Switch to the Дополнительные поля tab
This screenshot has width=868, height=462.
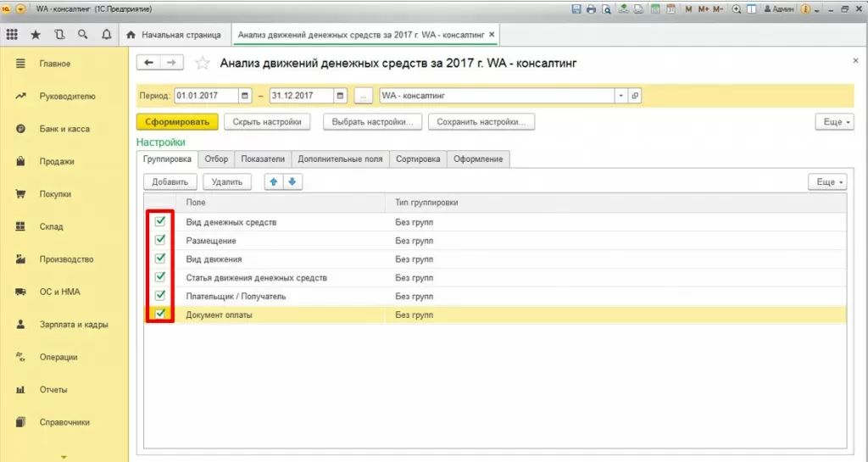[340, 159]
